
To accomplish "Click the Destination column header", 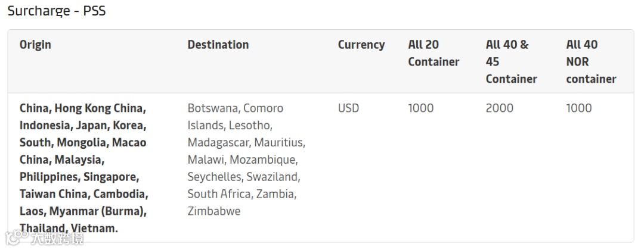I will (218, 45).
